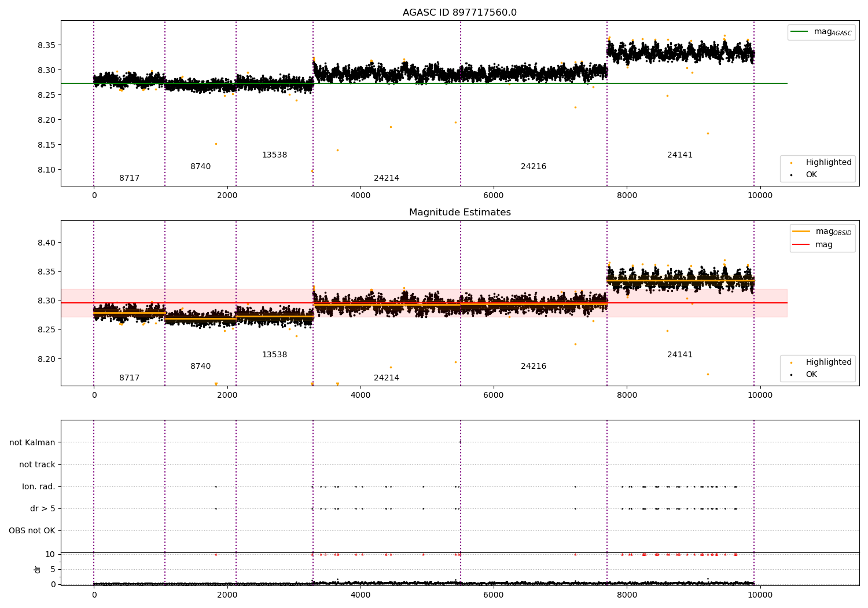Click the "not track" axis label

click(x=37, y=464)
